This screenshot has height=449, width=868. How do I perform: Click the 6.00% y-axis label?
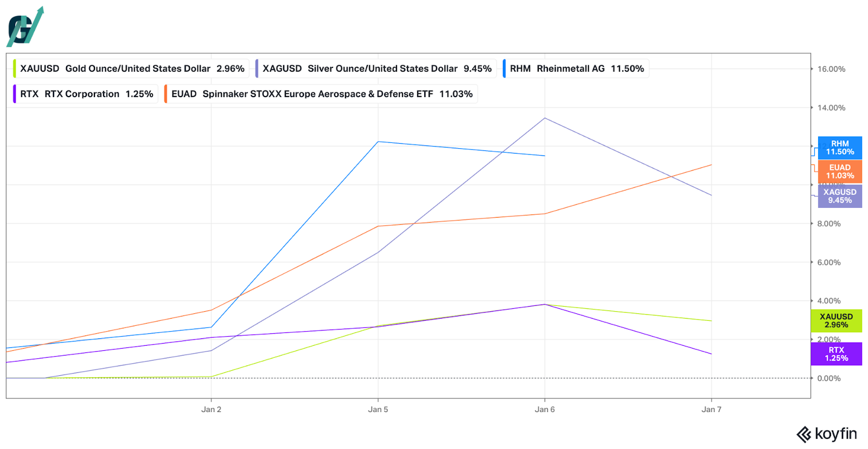pos(829,262)
